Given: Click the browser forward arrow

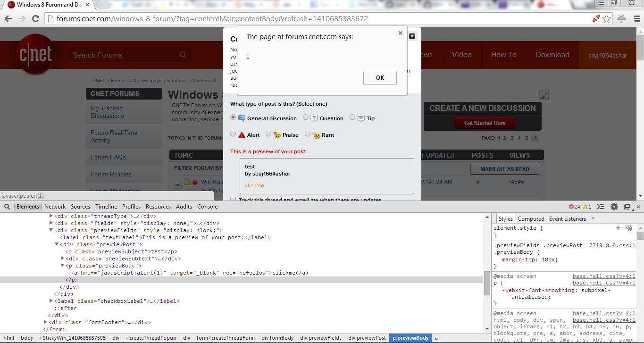Looking at the screenshot, I should click(22, 18).
